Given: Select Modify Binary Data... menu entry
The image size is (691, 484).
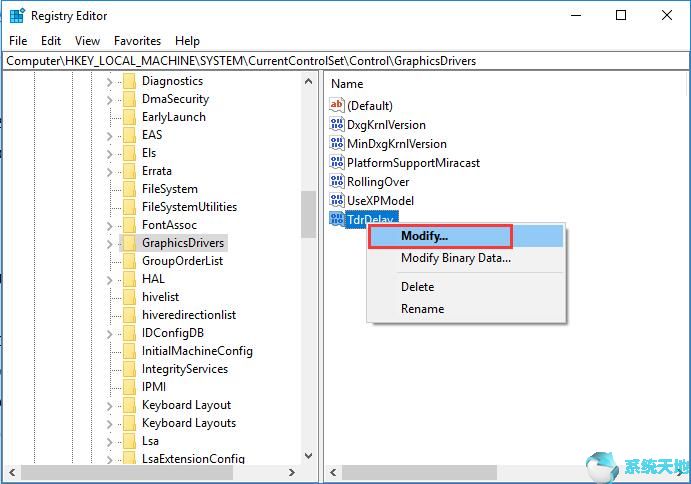Looking at the screenshot, I should click(455, 258).
